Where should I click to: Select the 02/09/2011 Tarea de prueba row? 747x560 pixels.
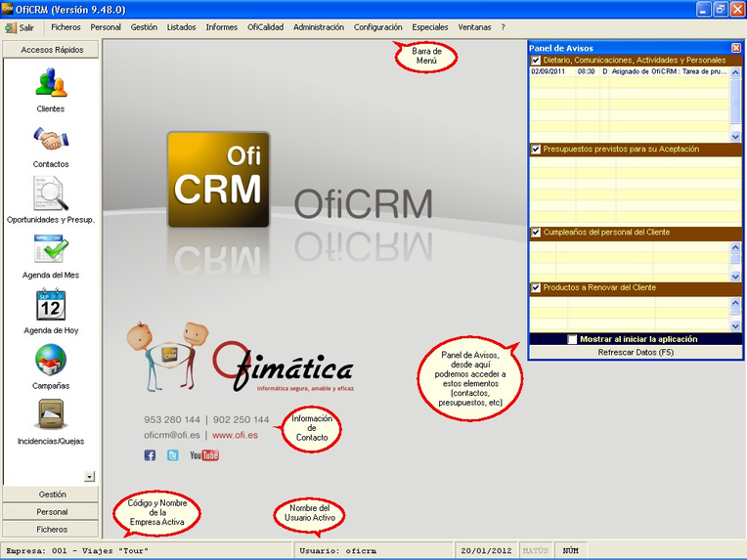click(629, 71)
